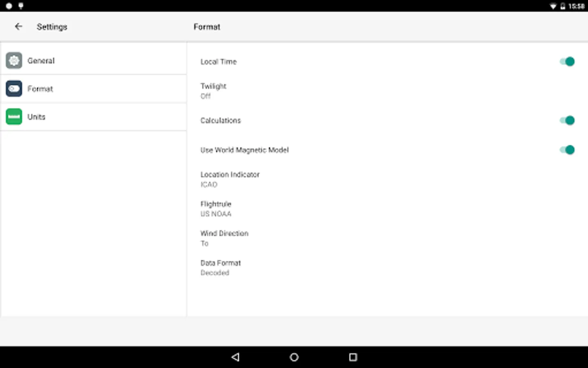Open the recent apps square button

pos(353,357)
